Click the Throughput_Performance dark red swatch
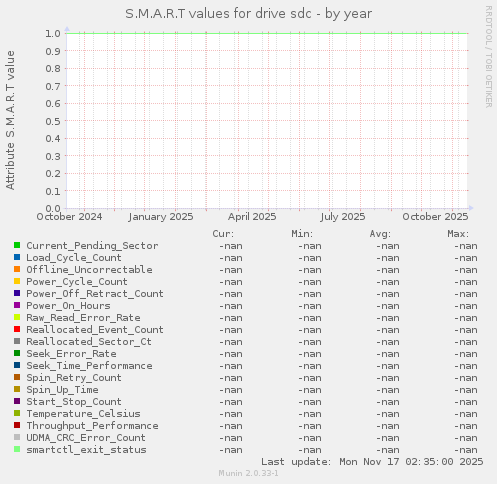 tap(17, 425)
